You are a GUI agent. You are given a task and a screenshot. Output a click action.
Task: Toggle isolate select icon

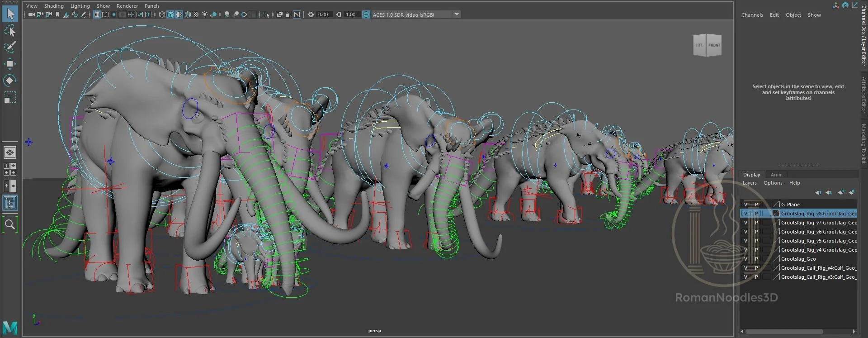[266, 14]
